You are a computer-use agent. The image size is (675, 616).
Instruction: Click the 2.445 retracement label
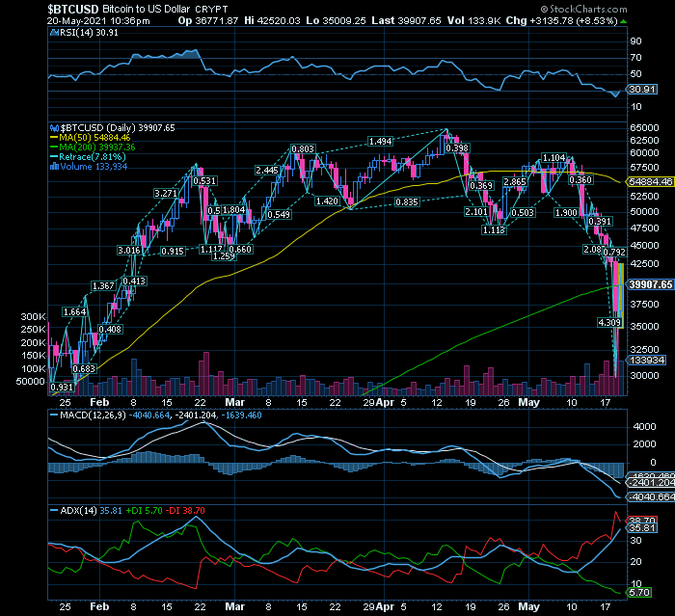(267, 171)
